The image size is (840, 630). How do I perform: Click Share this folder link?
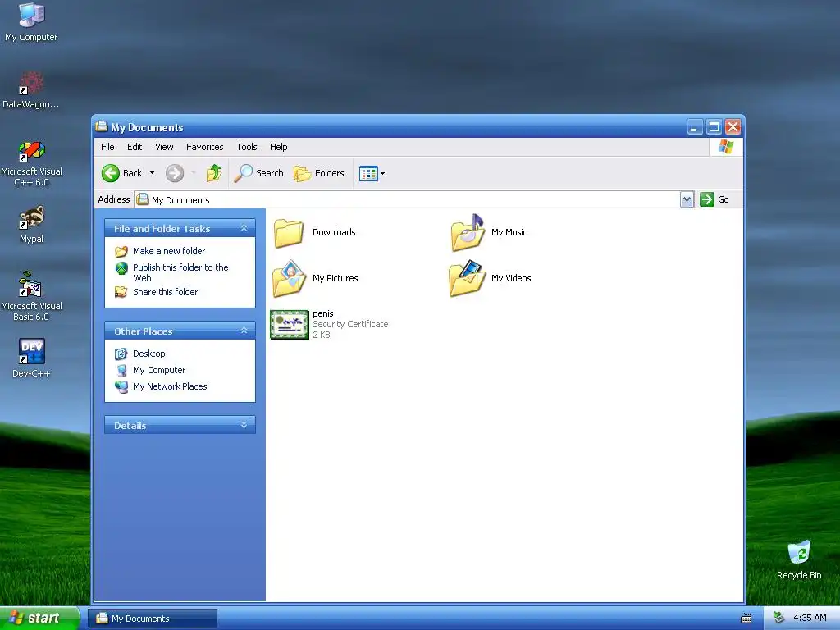pos(165,292)
